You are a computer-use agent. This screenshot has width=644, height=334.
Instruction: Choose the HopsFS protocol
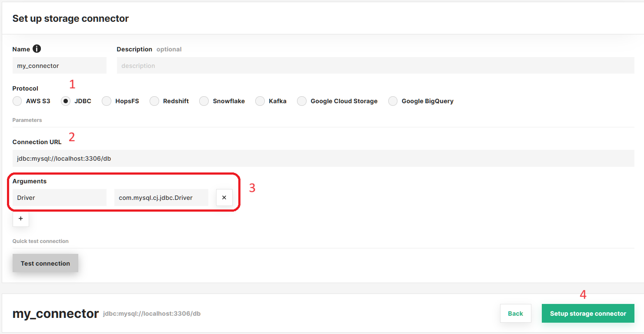coord(107,101)
